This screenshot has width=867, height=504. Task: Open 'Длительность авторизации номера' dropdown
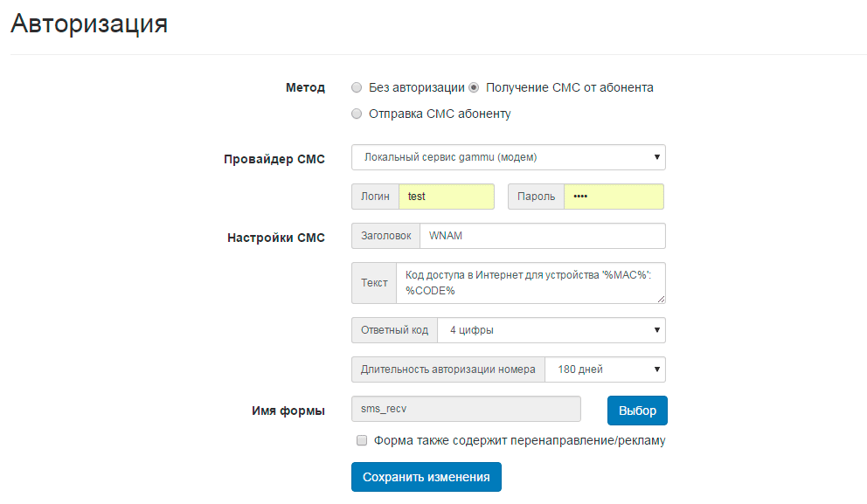pyautogui.click(x=605, y=369)
